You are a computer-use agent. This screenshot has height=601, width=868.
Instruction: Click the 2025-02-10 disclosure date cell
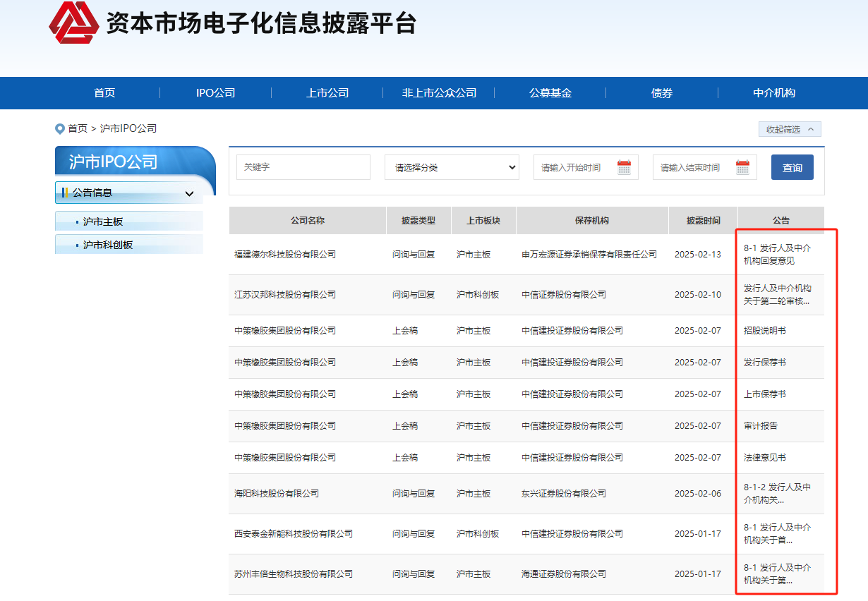698,295
